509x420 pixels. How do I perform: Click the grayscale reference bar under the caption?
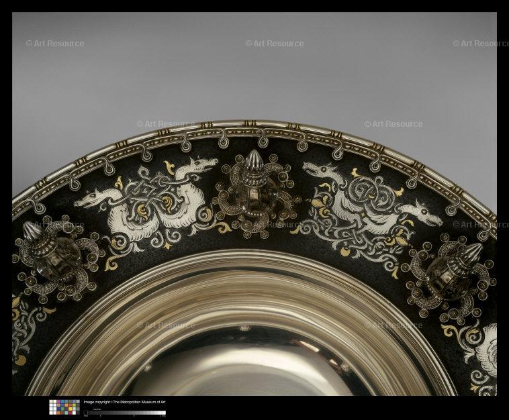[x=125, y=413]
